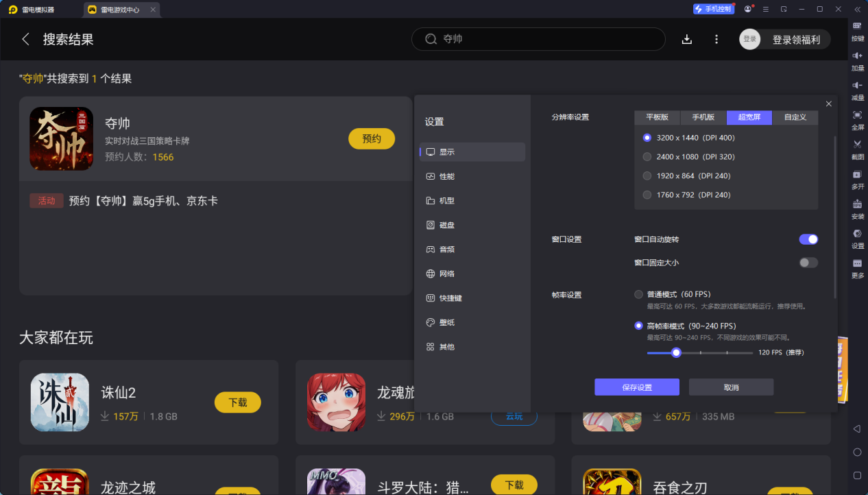Click the FPS slider handle

(x=676, y=352)
